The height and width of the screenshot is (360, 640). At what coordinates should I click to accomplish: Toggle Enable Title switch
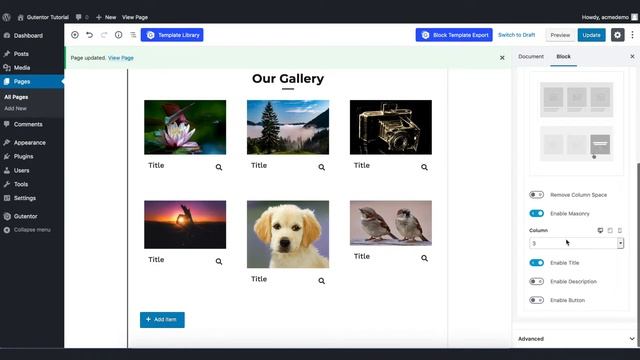pos(536,263)
